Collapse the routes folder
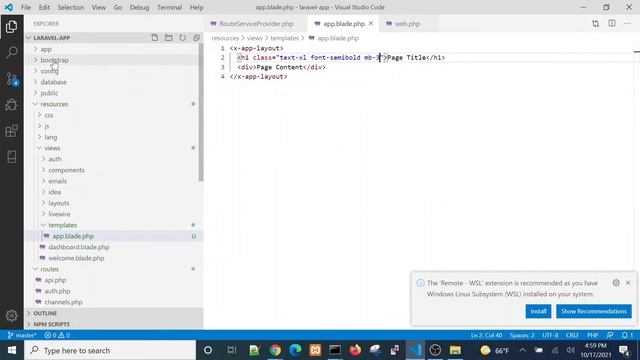Screen dimensions: 640x360 [114, 269]
